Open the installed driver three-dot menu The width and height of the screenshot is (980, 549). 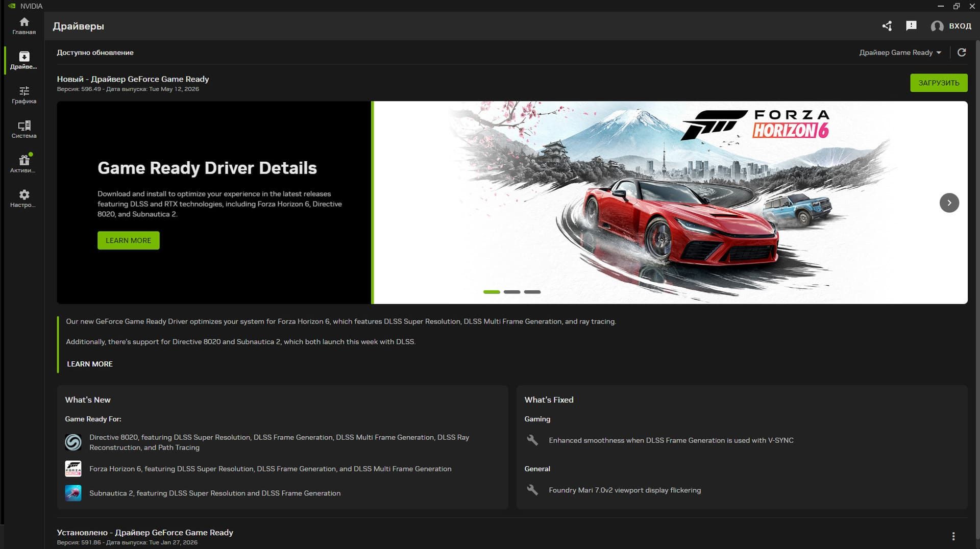point(953,536)
